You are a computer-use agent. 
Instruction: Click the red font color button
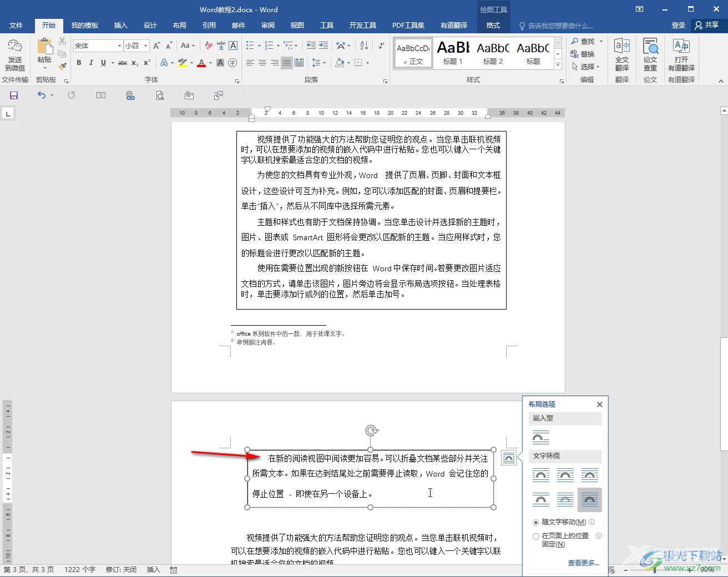point(201,63)
